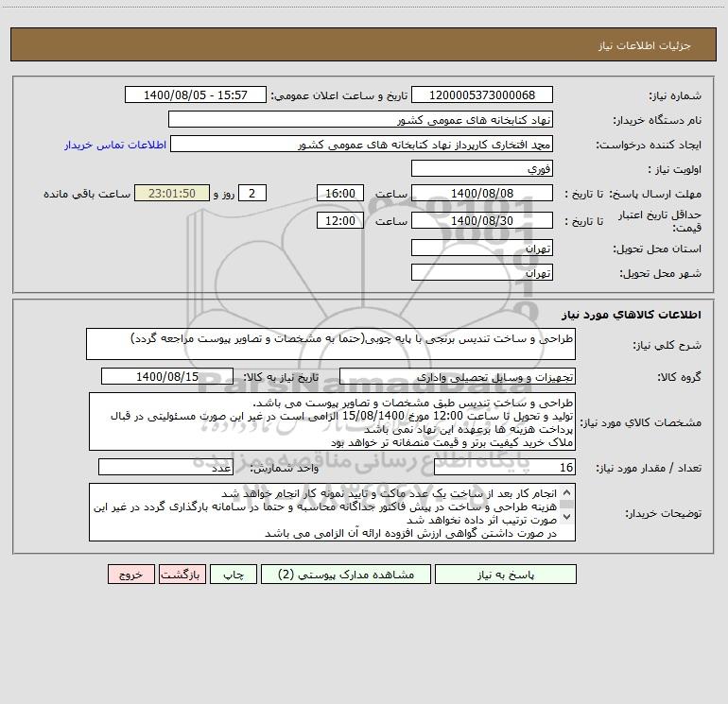This screenshot has width=728, height=704.
Task: Click the label ایجاد کننده درخواست
Action: click(649, 145)
